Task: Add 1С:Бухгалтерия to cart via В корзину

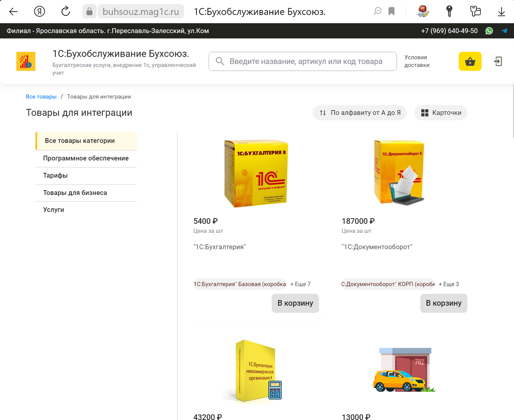Action: 295,303
